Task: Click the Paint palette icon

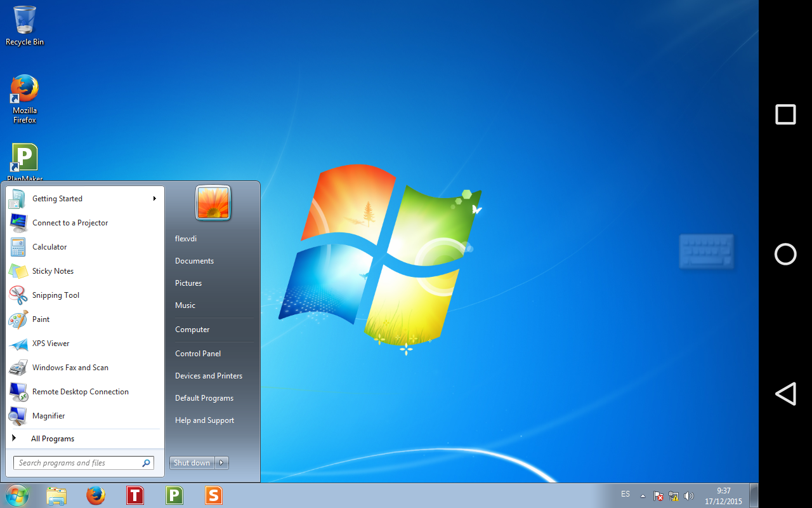Action: point(17,319)
